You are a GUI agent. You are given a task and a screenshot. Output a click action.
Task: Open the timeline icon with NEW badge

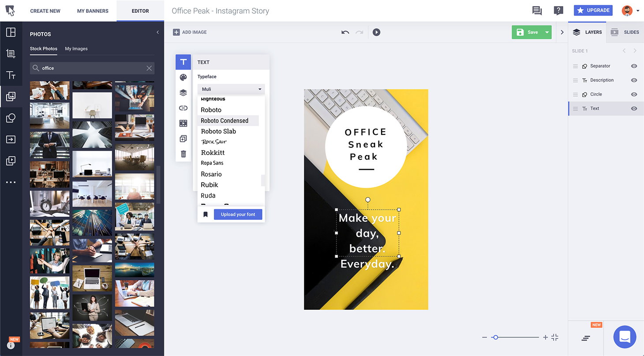(x=586, y=338)
